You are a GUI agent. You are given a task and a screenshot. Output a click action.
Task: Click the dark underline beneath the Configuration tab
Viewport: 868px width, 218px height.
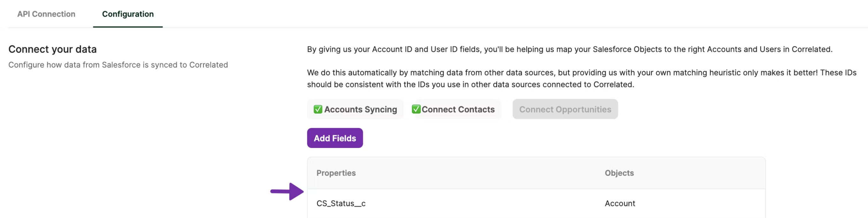tap(128, 27)
